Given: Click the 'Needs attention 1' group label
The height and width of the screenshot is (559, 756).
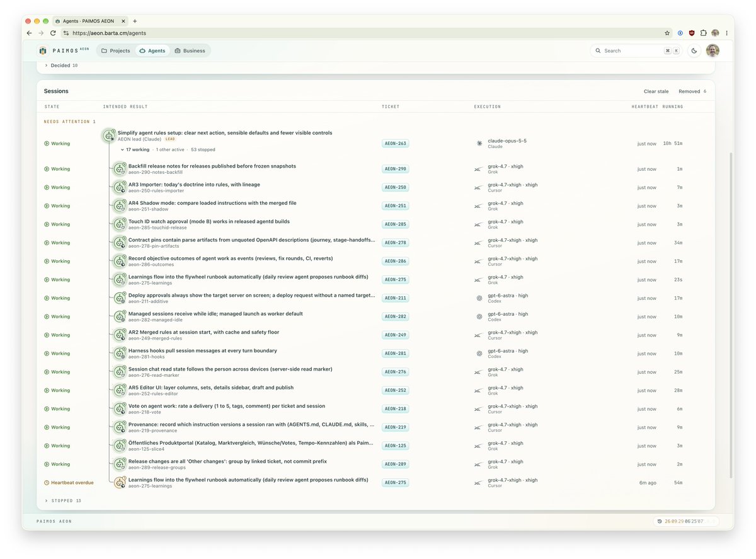Looking at the screenshot, I should tap(70, 122).
